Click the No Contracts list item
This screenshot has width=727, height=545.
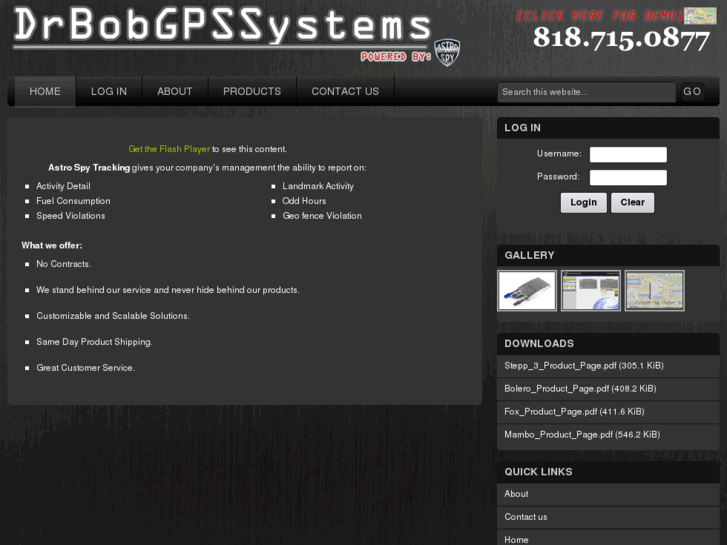click(x=64, y=264)
